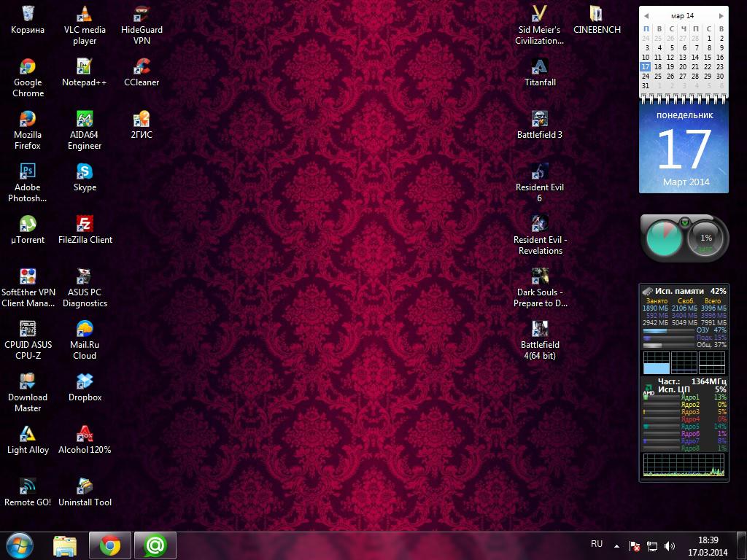Select the 2ГИС desktop icon
The height and width of the screenshot is (560, 747).
[142, 124]
